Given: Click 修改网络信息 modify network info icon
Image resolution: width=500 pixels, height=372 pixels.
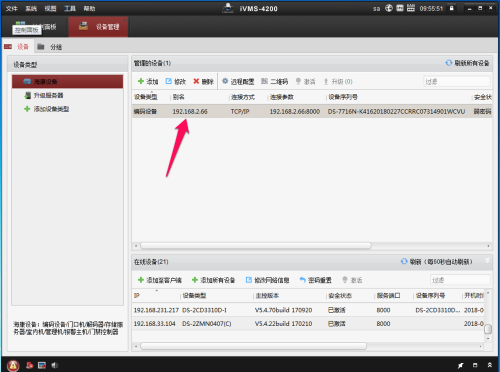Looking at the screenshot, I should click(x=249, y=280).
